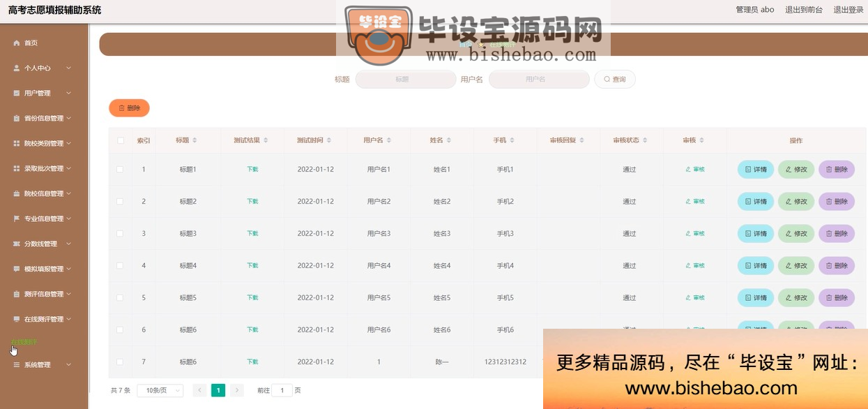Sort by the 用户名 column arrows
868x409 pixels.
[x=389, y=140]
